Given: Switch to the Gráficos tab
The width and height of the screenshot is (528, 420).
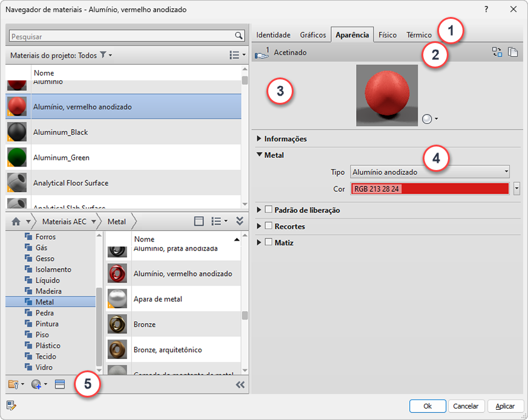Looking at the screenshot, I should pyautogui.click(x=313, y=35).
